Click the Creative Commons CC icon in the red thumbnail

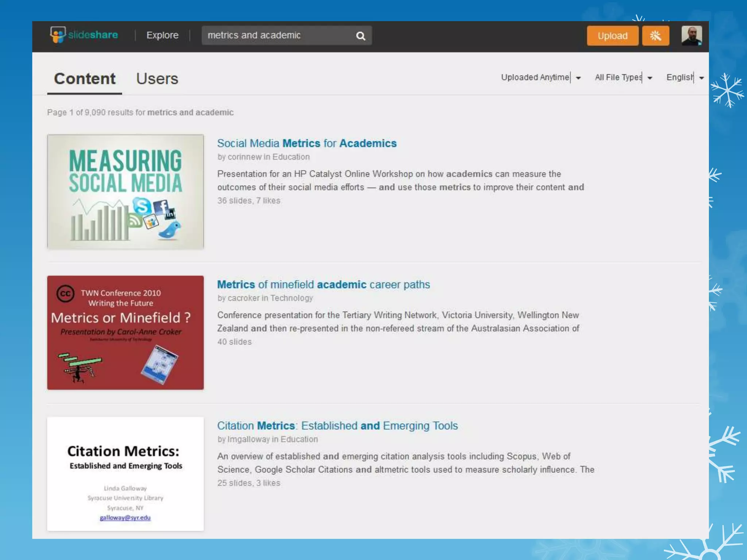pos(66,293)
